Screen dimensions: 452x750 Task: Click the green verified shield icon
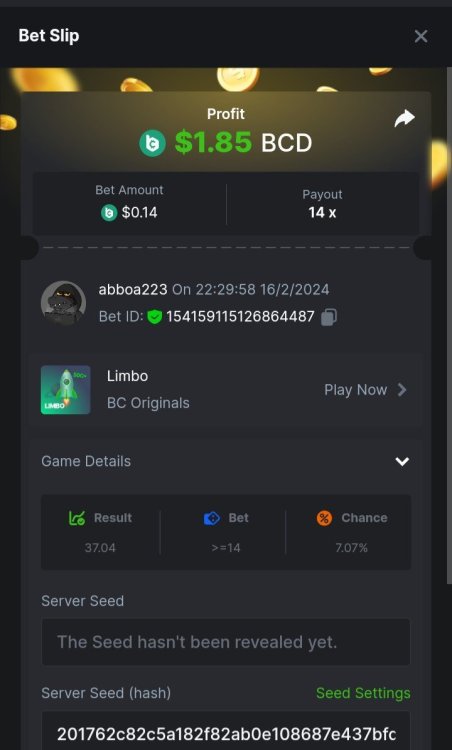click(x=154, y=317)
